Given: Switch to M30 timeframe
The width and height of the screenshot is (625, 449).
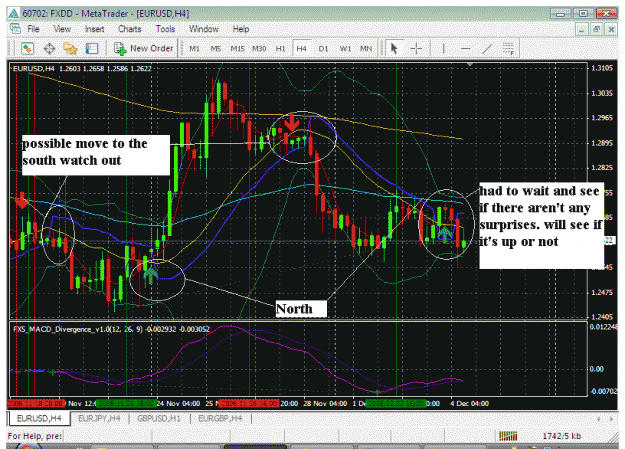Looking at the screenshot, I should 259,49.
